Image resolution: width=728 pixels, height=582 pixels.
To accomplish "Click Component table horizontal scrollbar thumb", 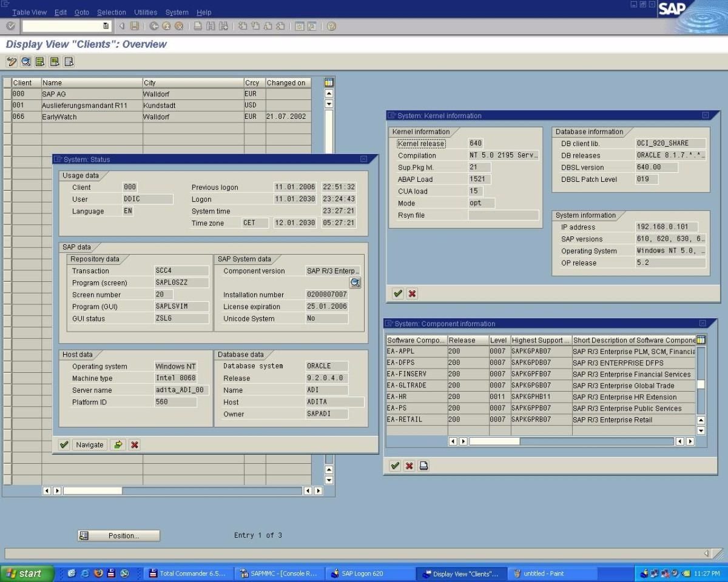I will click(x=494, y=441).
